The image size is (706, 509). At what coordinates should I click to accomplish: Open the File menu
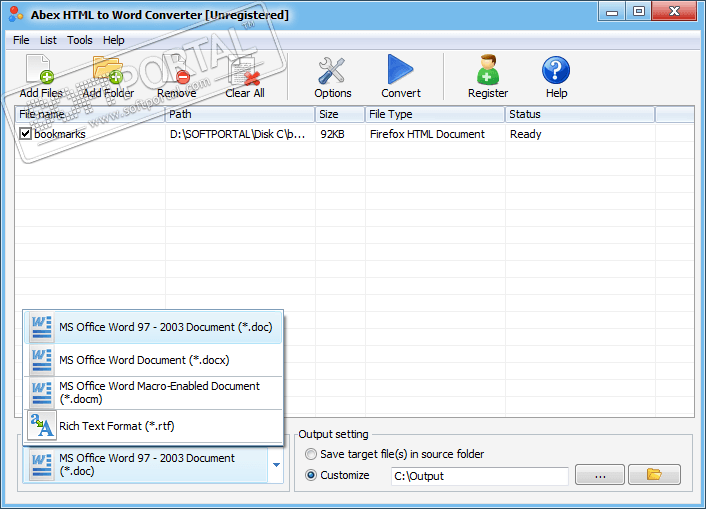[21, 40]
